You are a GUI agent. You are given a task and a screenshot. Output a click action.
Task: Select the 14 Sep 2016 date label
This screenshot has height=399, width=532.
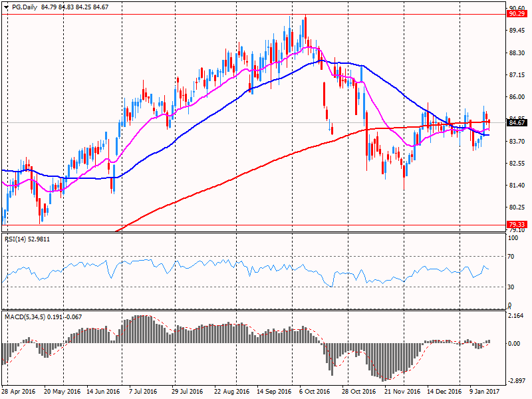pyautogui.click(x=274, y=391)
